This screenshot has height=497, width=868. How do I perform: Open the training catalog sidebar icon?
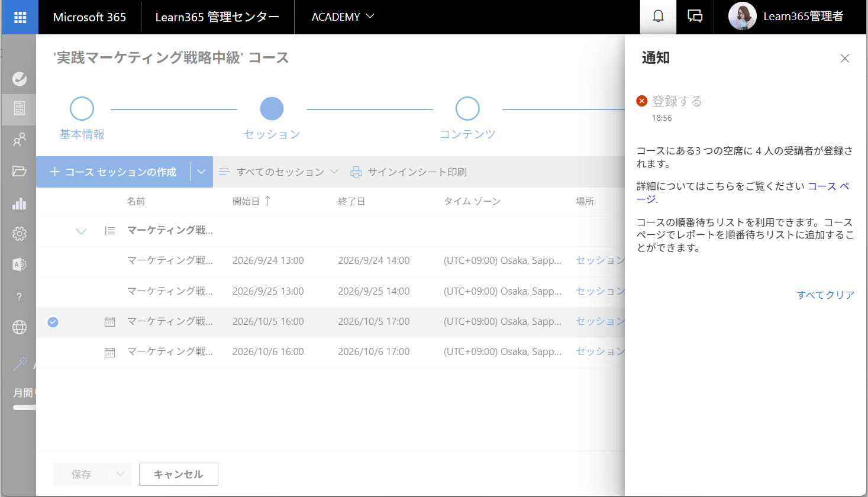click(x=20, y=109)
